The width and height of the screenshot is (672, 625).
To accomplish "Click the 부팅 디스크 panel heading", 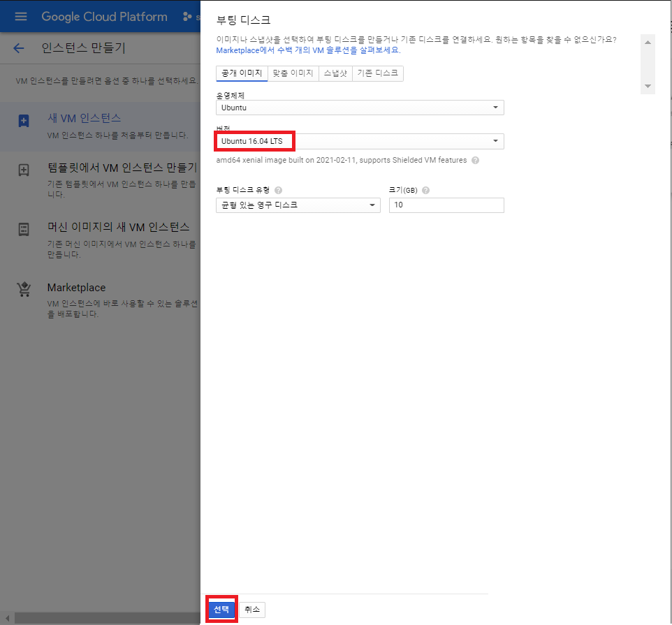I will coord(243,20).
